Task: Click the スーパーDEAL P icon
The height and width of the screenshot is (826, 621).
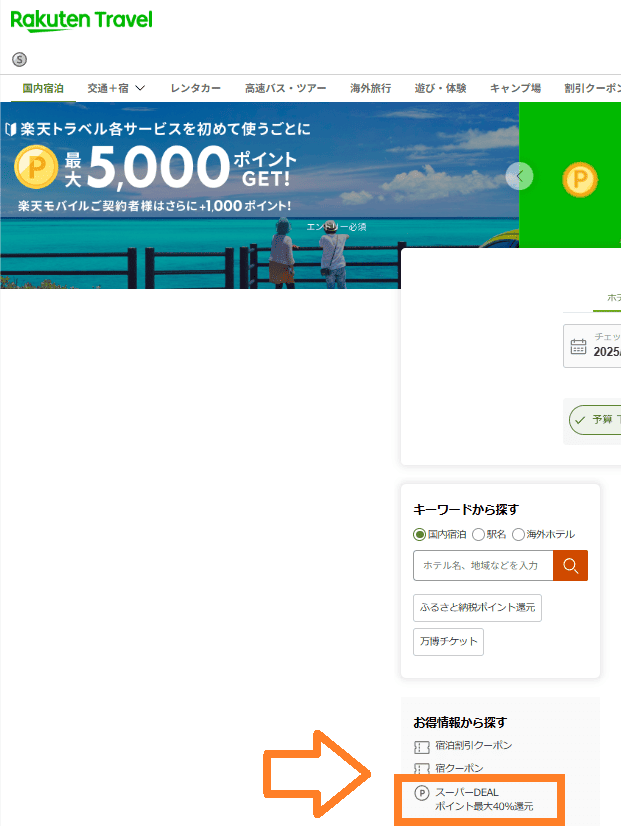Action: [x=422, y=793]
